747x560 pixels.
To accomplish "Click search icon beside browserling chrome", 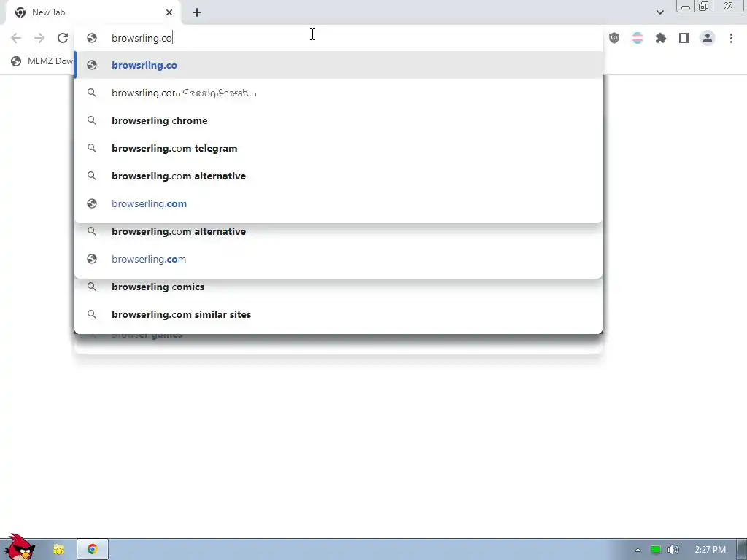I will pyautogui.click(x=92, y=120).
